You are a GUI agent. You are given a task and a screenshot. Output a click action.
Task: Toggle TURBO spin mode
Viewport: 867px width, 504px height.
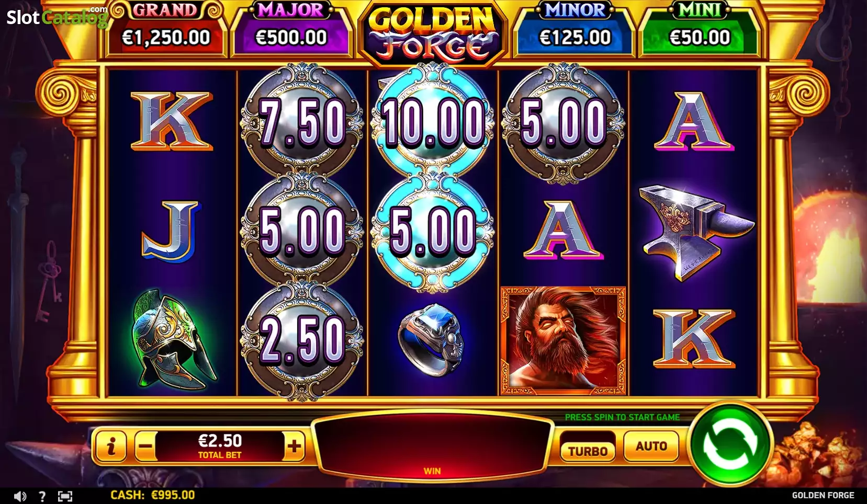tap(588, 451)
